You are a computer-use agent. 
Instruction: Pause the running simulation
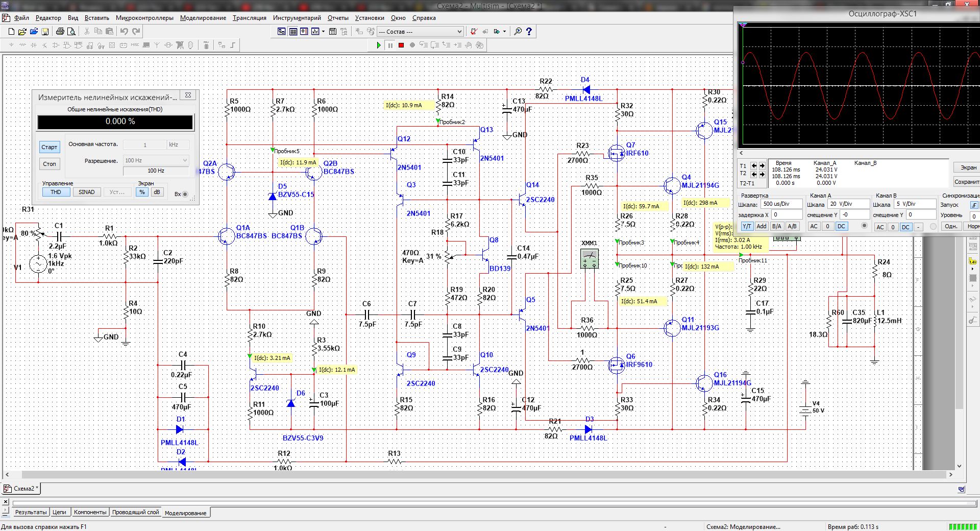390,45
